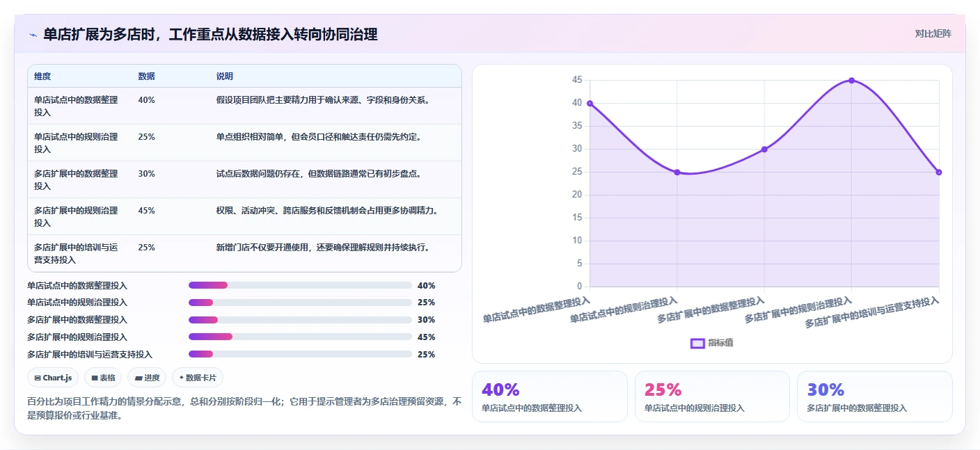
Task: Click the chart point at 40 for 单店试点中的数据整理投入
Action: 590,103
